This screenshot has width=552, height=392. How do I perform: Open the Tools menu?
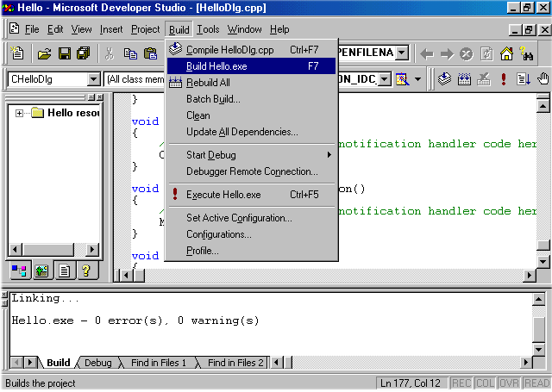[x=208, y=29]
